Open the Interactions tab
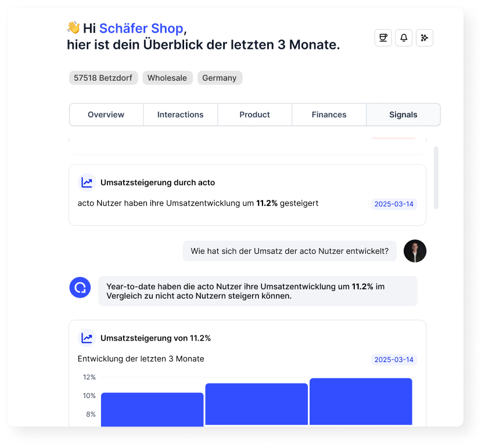This screenshot has width=485, height=448. (180, 114)
